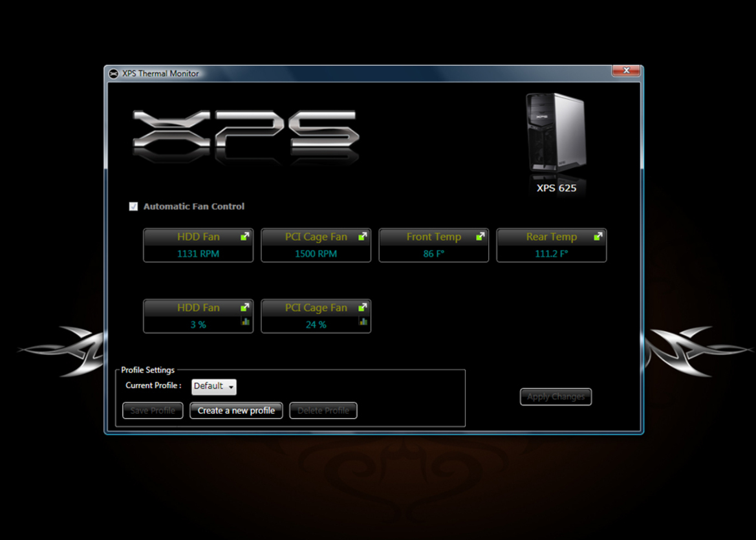The width and height of the screenshot is (756, 540).
Task: Toggle the Automatic Fan Control checkbox
Action: tap(134, 206)
